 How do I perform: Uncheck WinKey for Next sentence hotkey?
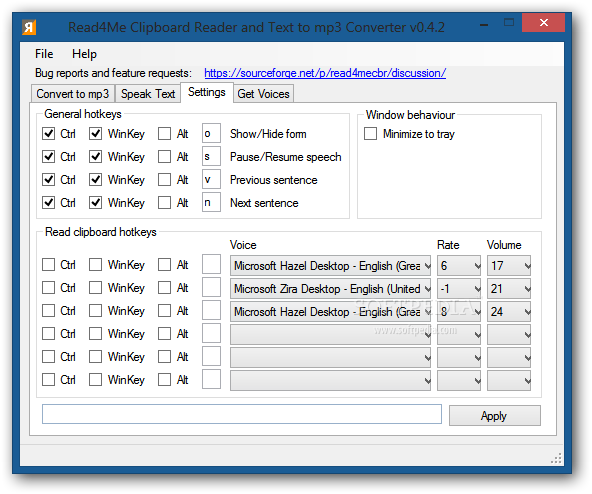(x=95, y=202)
